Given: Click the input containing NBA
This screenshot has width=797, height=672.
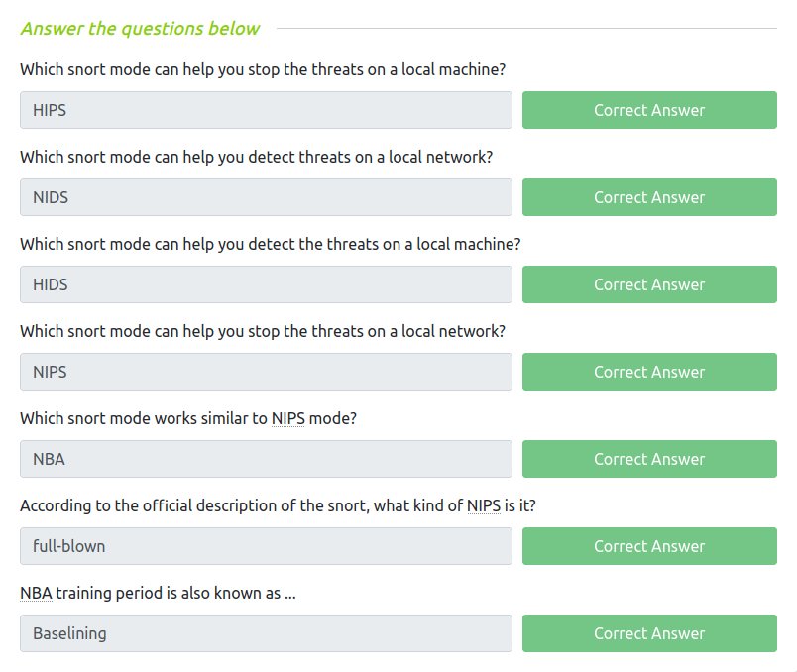Looking at the screenshot, I should (x=266, y=459).
